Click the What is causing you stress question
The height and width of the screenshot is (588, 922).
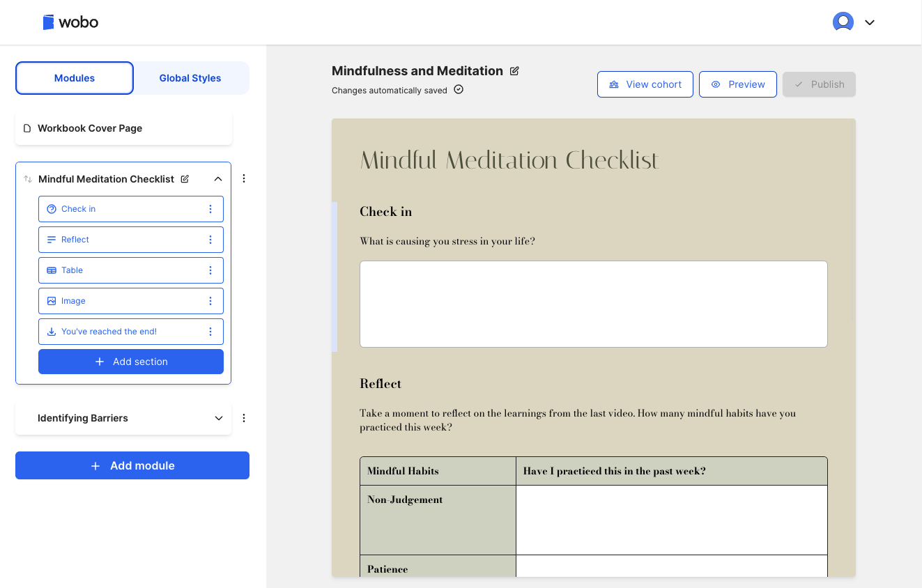447,242
